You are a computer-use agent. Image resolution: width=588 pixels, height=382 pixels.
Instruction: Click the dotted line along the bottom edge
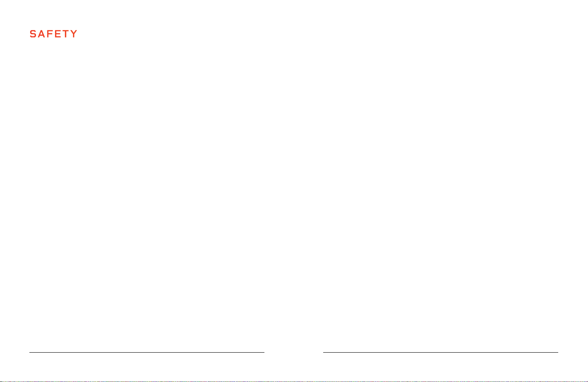click(294, 381)
